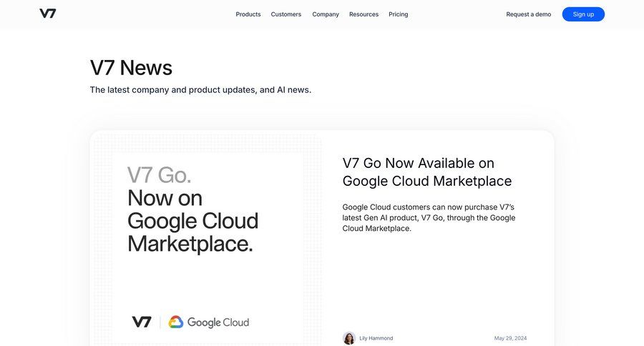The height and width of the screenshot is (346, 644).
Task: Click the V7 News page heading
Action: [131, 68]
